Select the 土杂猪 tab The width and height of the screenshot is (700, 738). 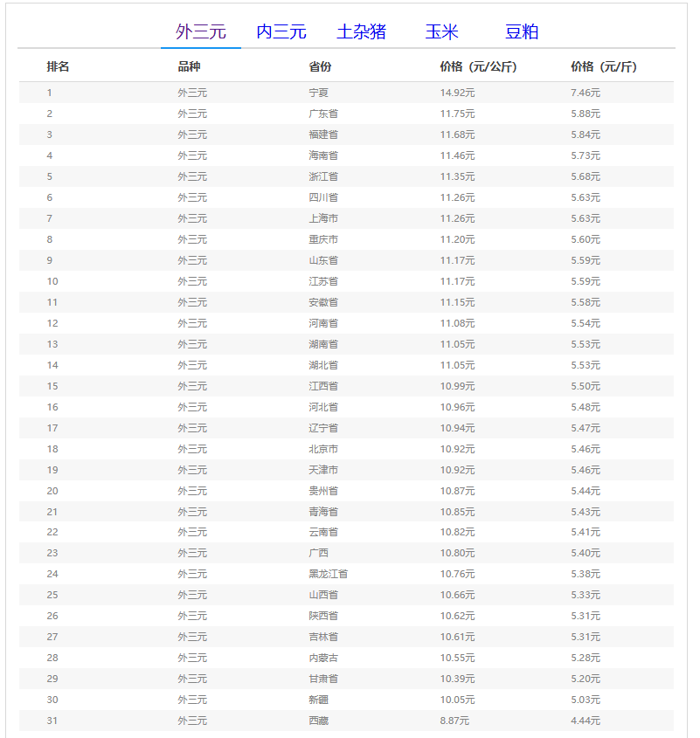click(x=361, y=32)
